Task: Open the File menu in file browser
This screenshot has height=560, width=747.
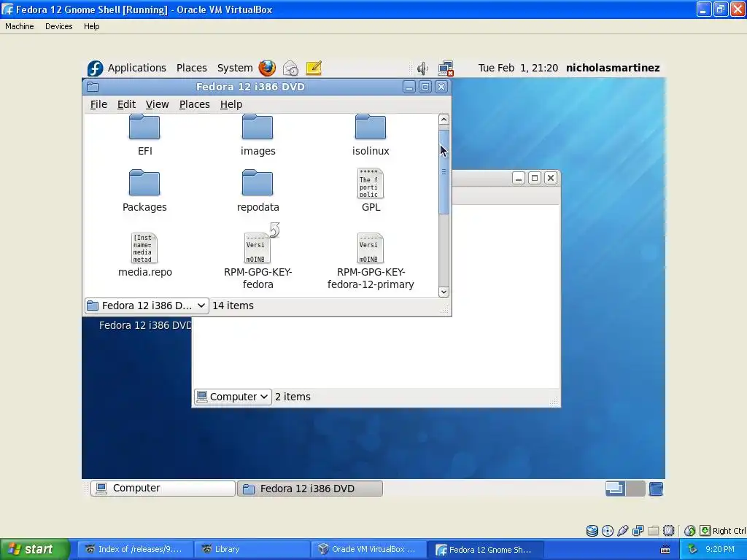Action: coord(98,104)
